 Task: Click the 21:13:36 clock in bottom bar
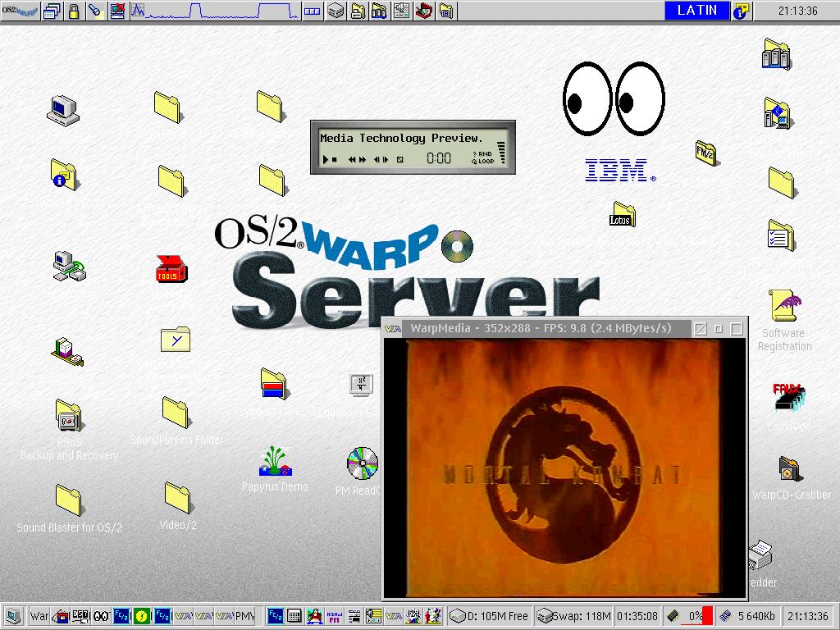click(x=808, y=616)
